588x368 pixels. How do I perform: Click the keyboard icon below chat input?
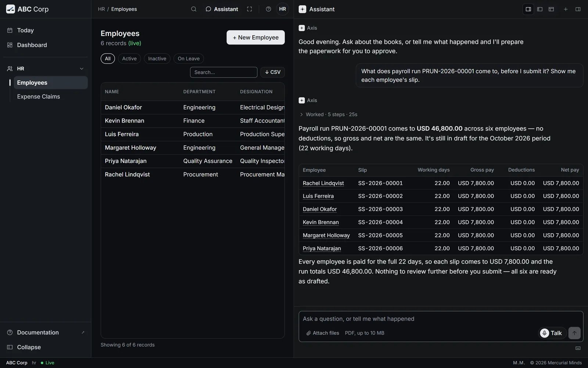coord(578,348)
